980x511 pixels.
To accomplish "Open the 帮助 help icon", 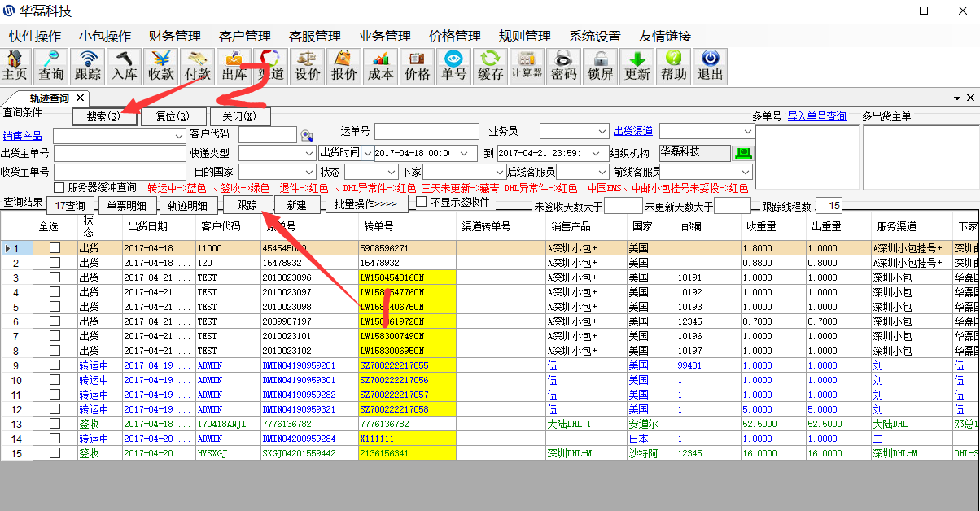I will (x=673, y=66).
